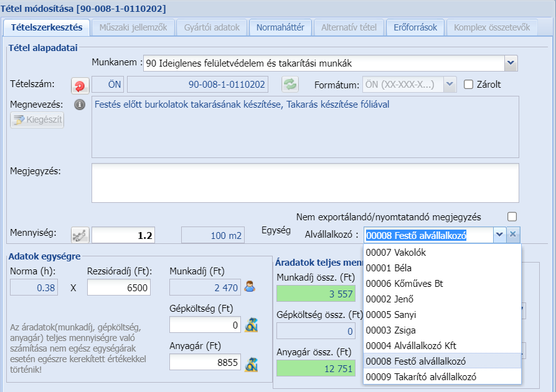
Task: Toggle the Zárolt checkbox
Action: (x=469, y=85)
